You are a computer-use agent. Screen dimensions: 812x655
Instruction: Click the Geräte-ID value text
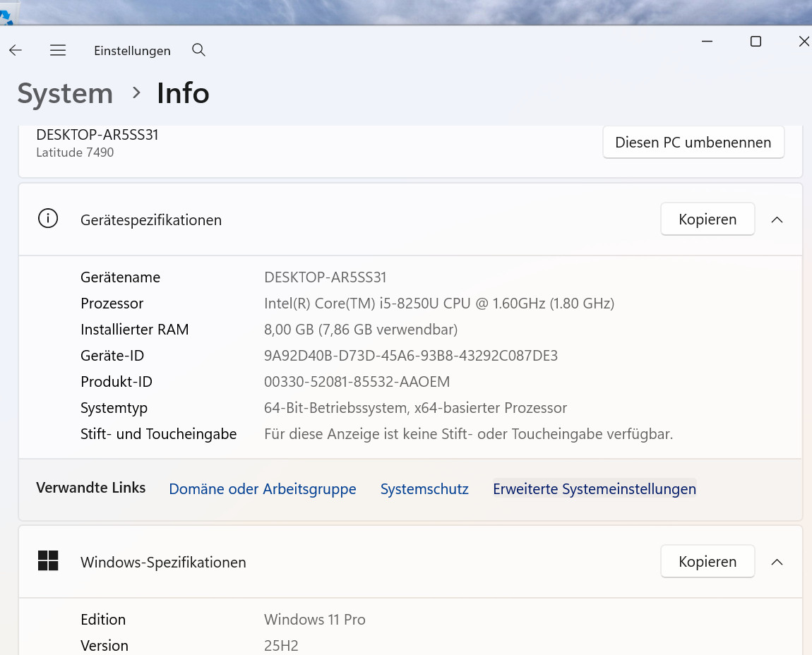410,356
